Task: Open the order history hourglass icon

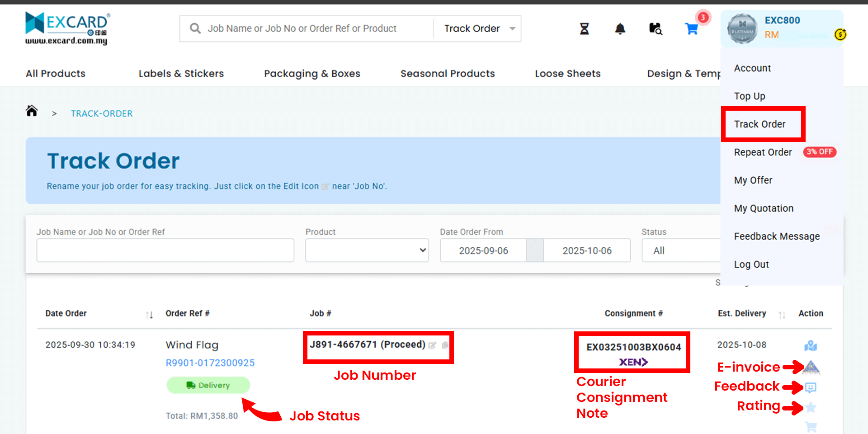Action: coord(584,28)
